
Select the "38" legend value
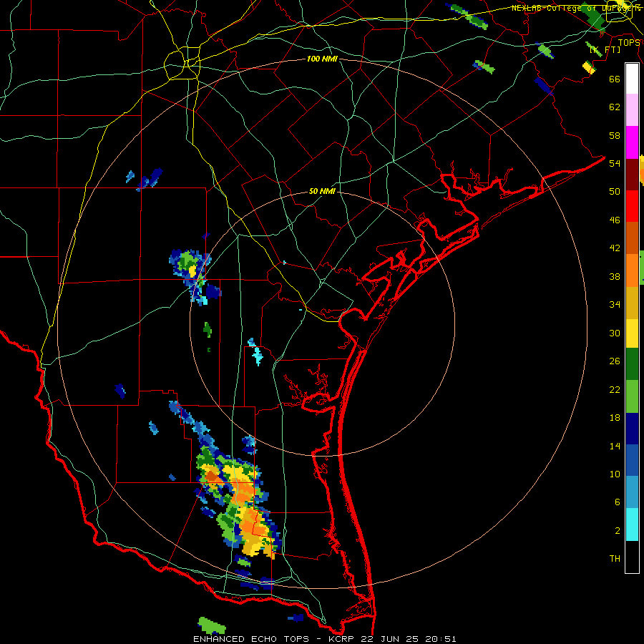point(615,277)
